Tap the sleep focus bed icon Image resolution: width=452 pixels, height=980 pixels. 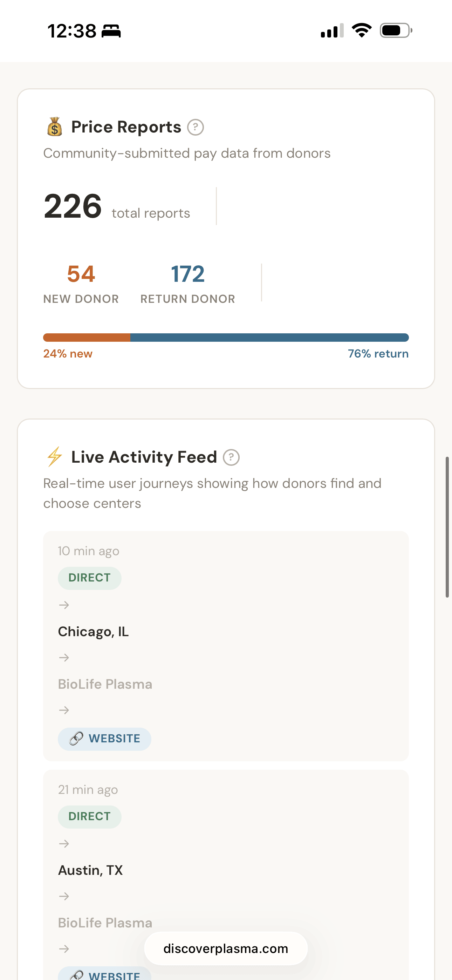pos(111,31)
